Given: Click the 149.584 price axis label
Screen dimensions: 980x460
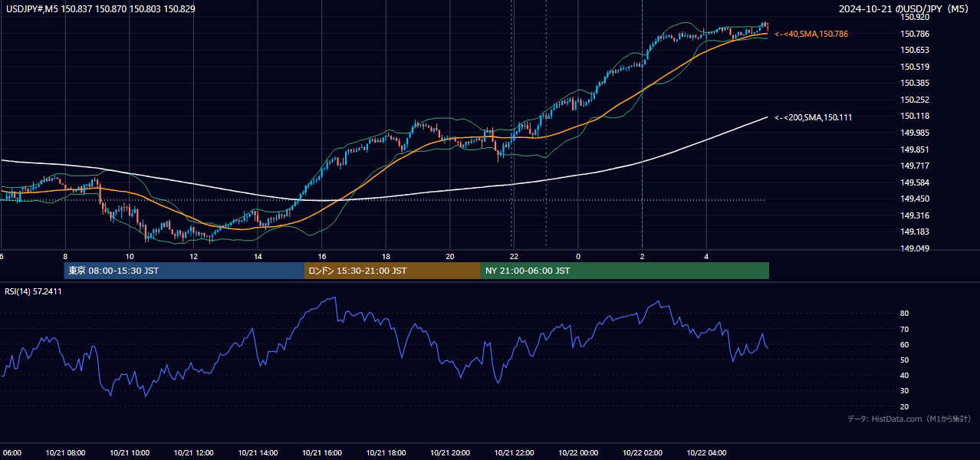Looking at the screenshot, I should coord(916,182).
